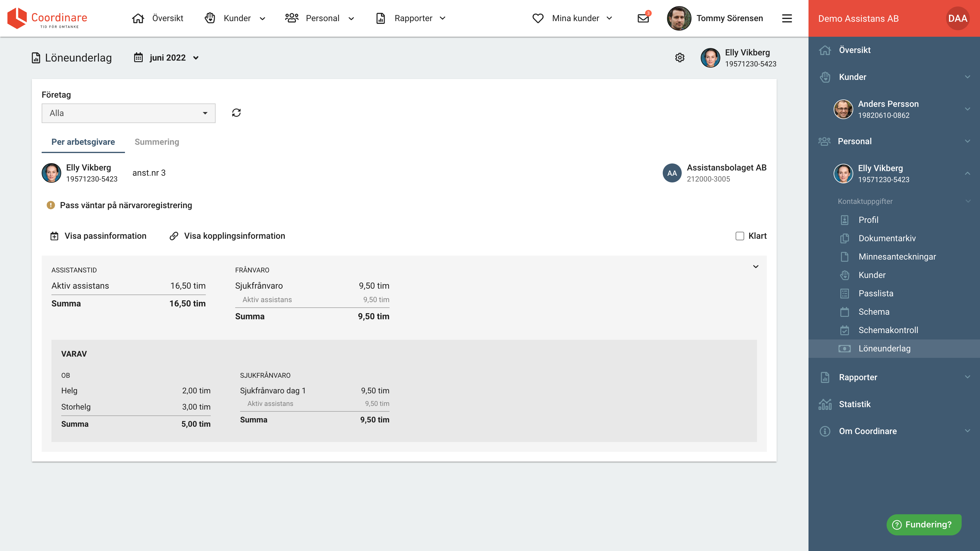Click the Coordinare logo

click(47, 18)
